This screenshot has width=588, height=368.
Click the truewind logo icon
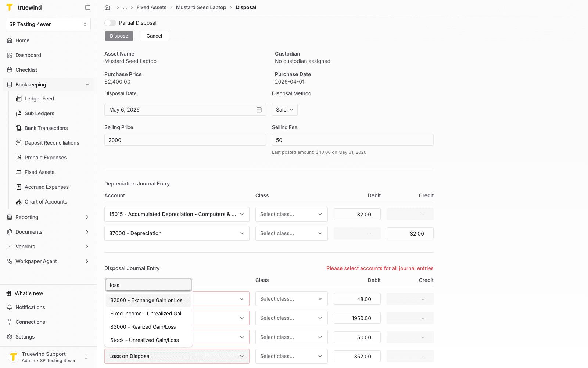(x=10, y=7)
